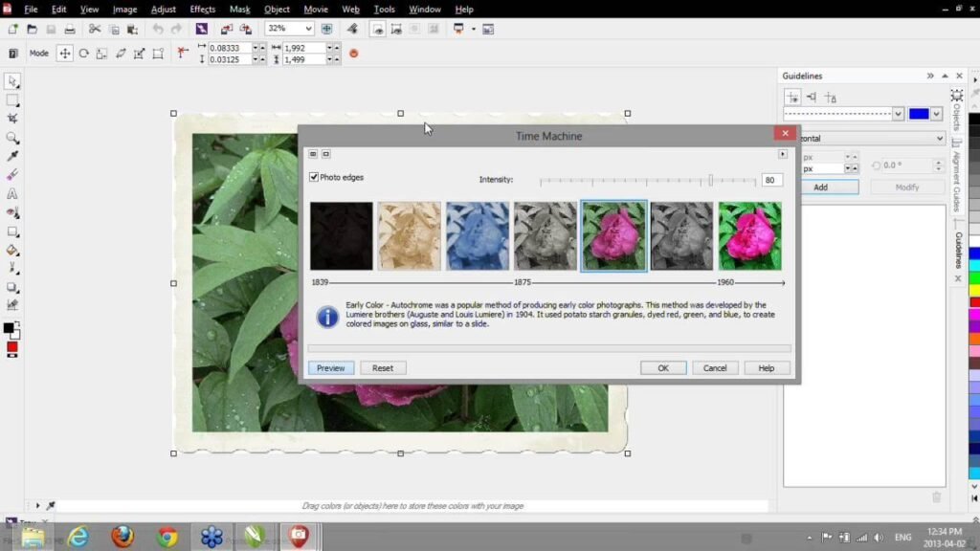Select the sepia photo style thumbnail
980x551 pixels.
pos(410,236)
